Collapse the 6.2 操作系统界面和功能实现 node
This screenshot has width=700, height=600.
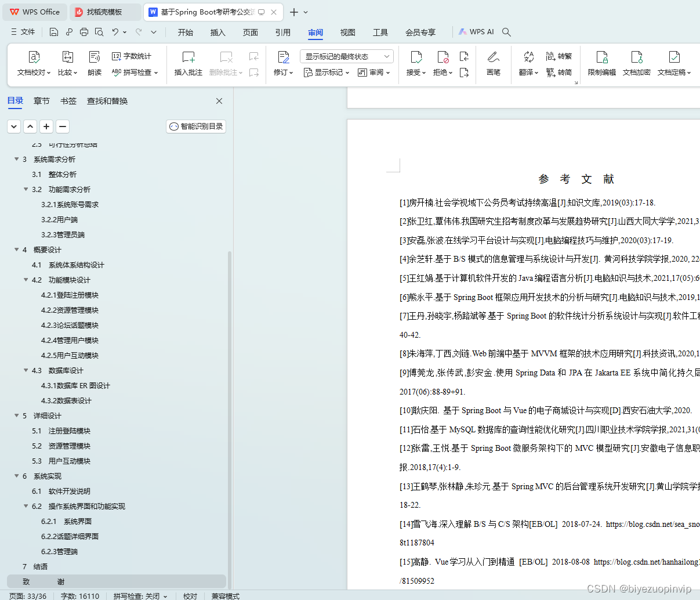26,506
